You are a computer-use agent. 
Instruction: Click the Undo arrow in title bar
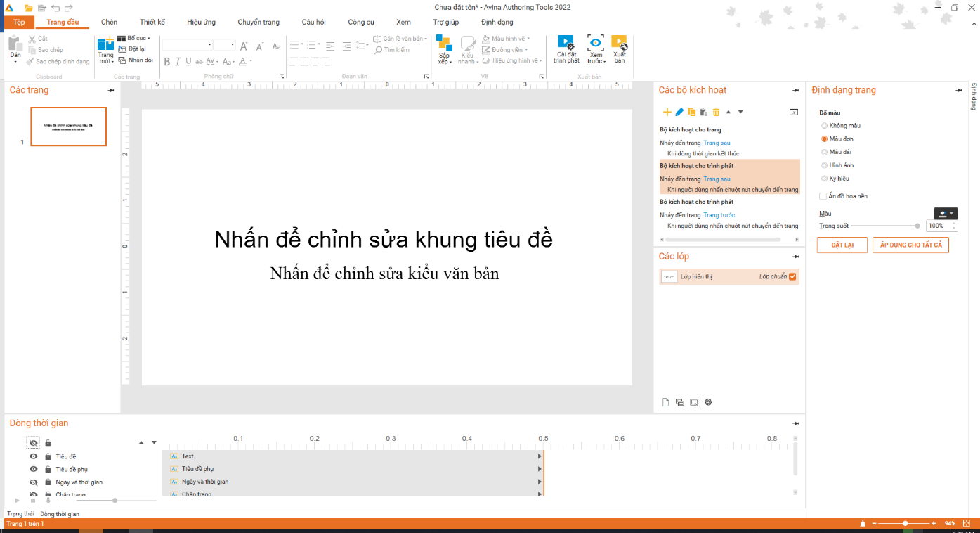55,8
